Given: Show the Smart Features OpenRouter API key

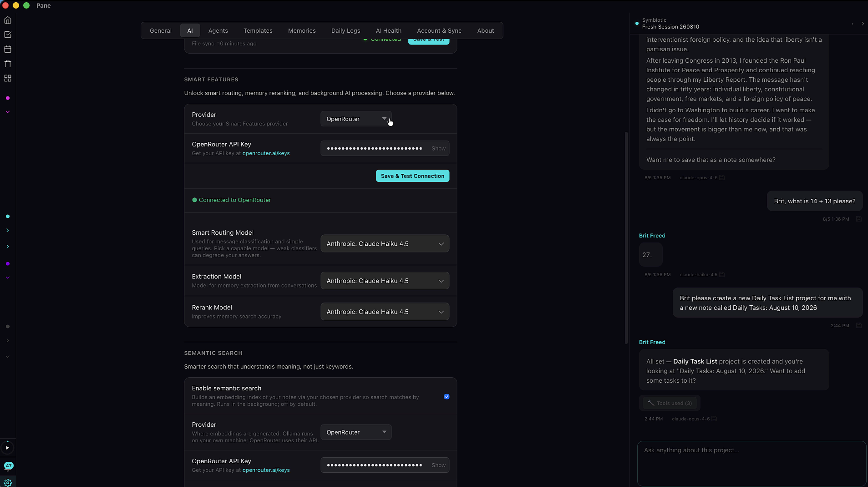Looking at the screenshot, I should 438,148.
